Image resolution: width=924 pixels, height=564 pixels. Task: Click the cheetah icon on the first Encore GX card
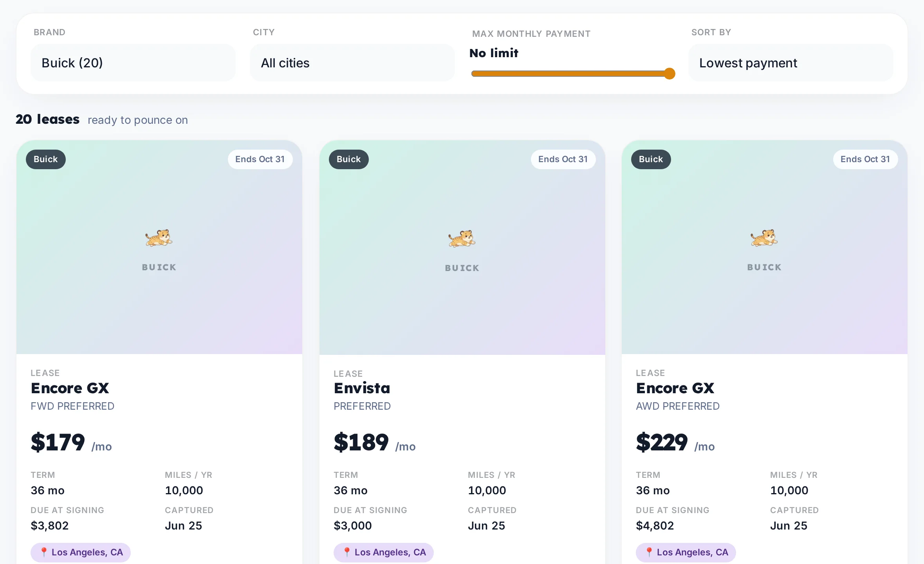click(159, 238)
